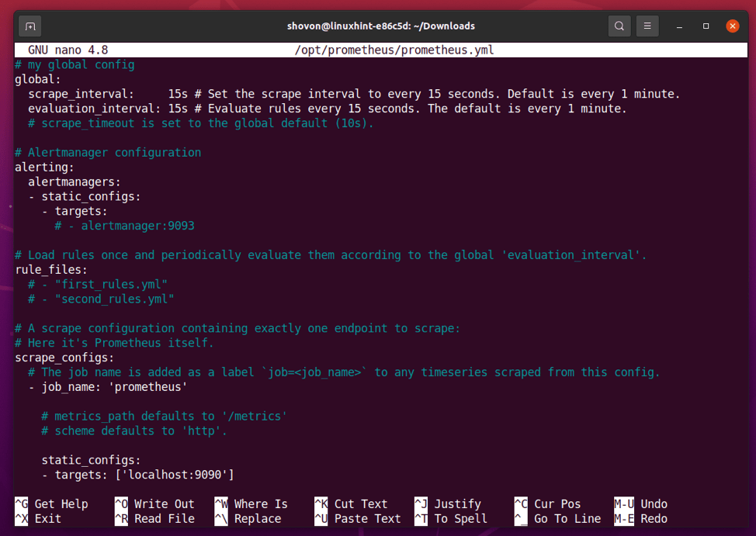Open the terminal search icon
This screenshot has width=756, height=536.
click(x=619, y=26)
